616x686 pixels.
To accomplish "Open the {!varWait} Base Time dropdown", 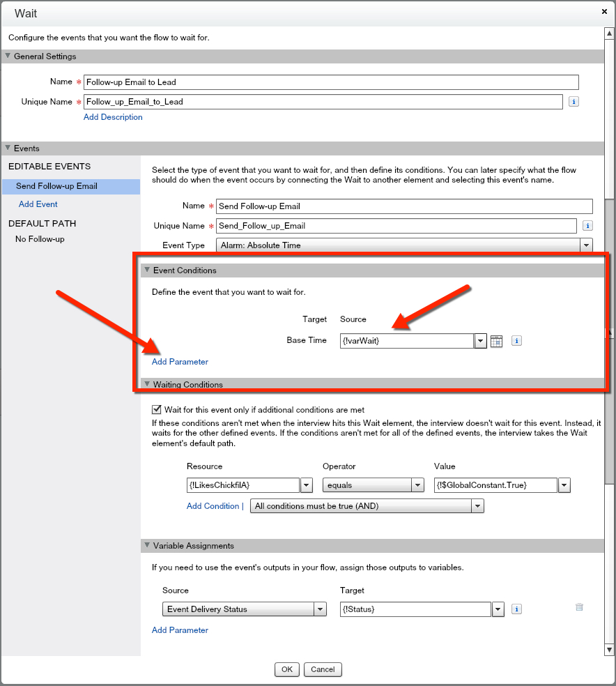I will click(x=480, y=341).
